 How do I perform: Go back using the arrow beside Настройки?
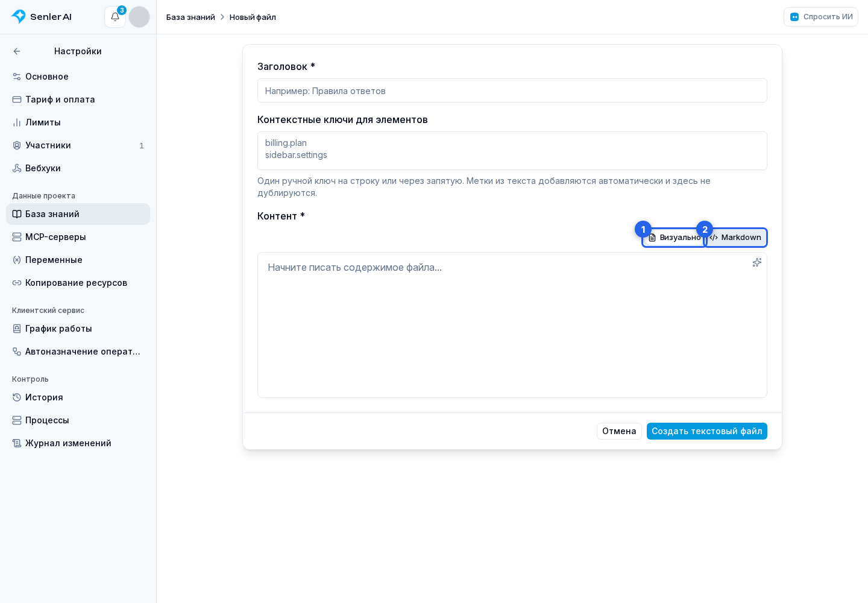point(17,51)
